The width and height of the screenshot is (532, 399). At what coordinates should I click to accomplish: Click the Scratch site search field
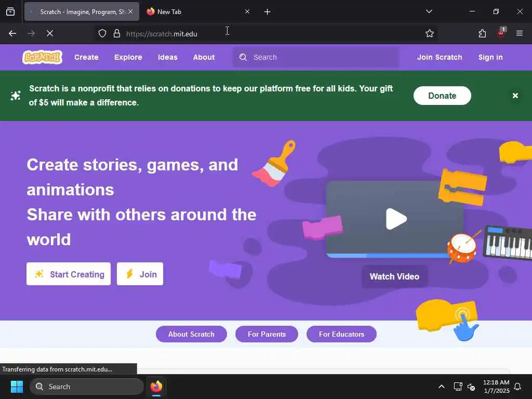(316, 57)
